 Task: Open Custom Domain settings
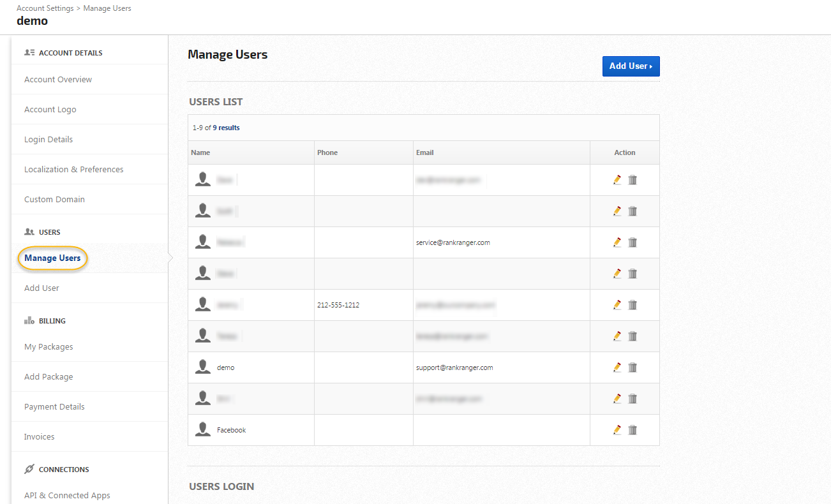[x=54, y=200]
